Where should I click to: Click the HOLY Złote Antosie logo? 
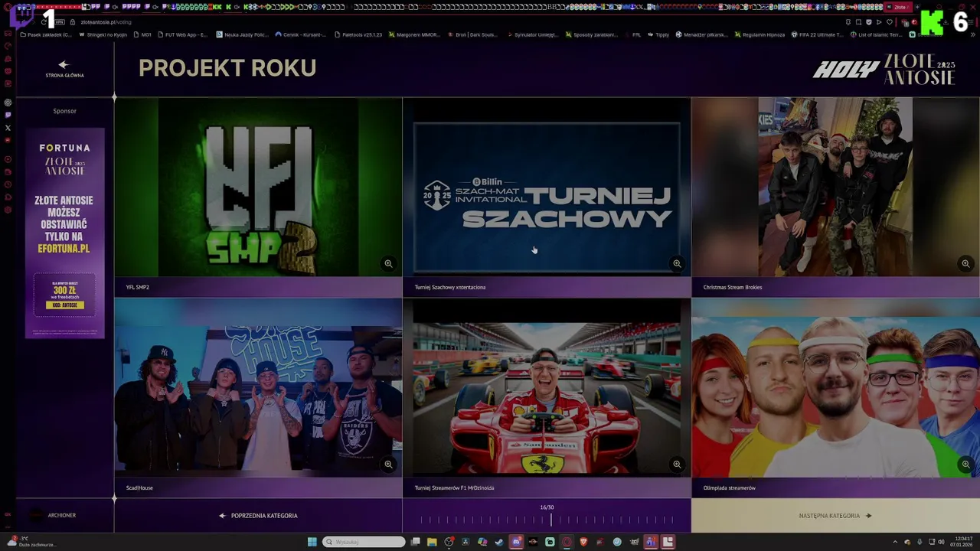pos(884,70)
